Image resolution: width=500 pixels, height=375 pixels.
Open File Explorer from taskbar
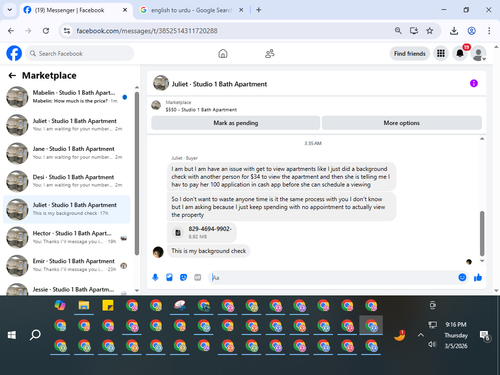(x=84, y=305)
